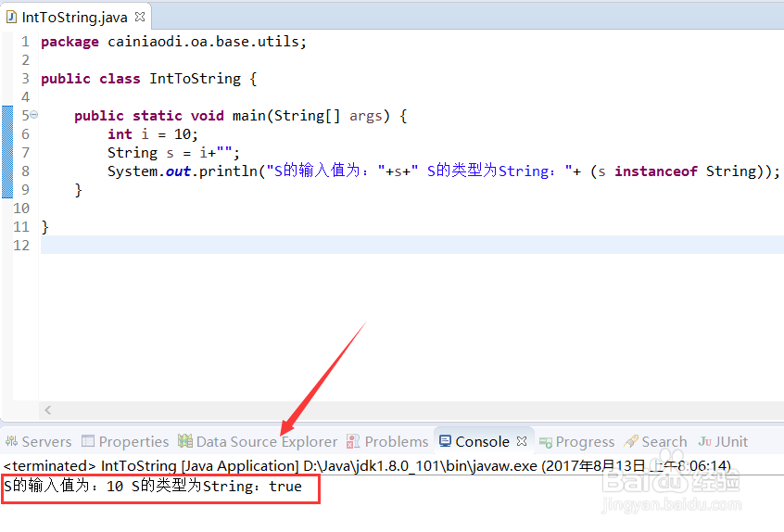Click the System.out.println statement on line 8
The image size is (784, 532).
(x=444, y=171)
